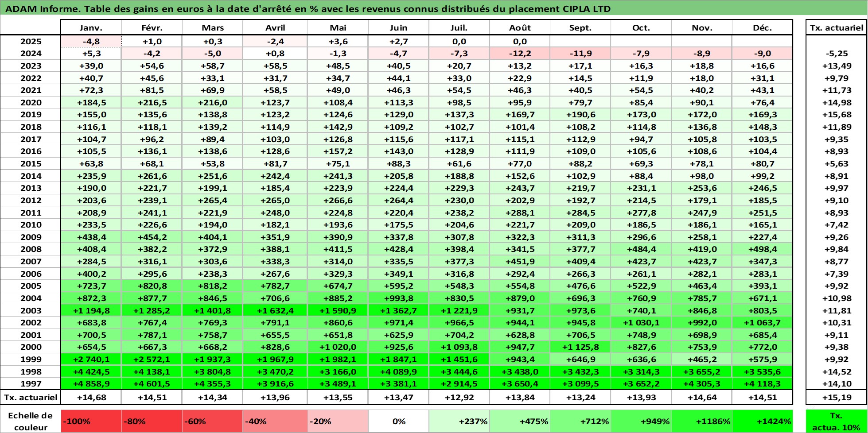Click cell +190,6 for September 2019
Viewport: 868px width, 433px height.
[580, 115]
